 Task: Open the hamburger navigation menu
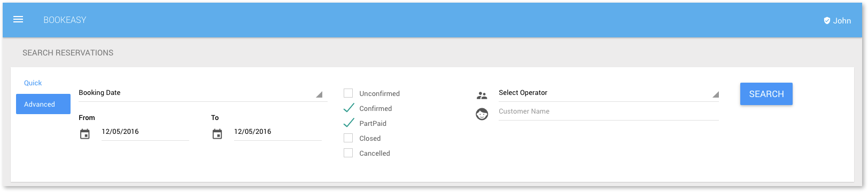click(x=18, y=19)
